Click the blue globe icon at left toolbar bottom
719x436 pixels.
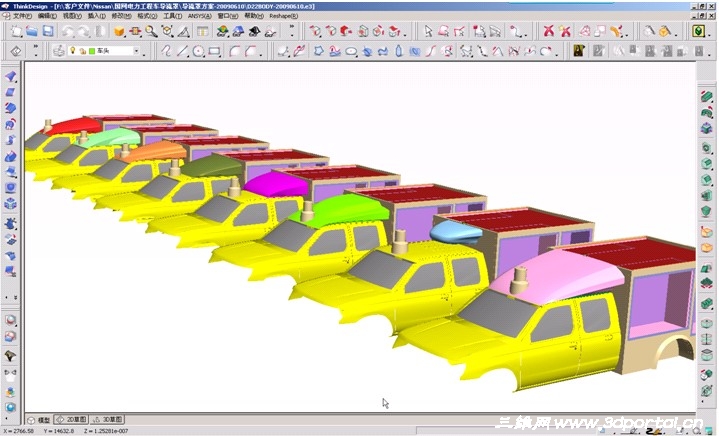(11, 407)
